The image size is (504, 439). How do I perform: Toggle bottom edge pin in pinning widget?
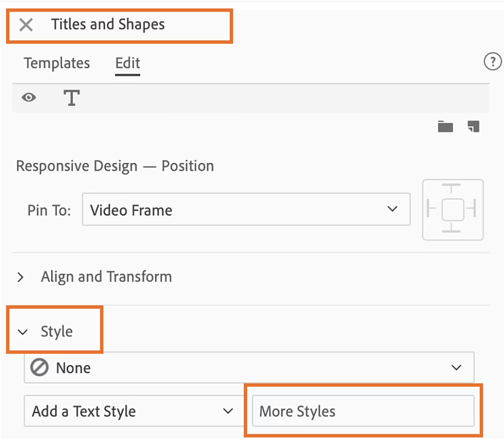(x=452, y=229)
